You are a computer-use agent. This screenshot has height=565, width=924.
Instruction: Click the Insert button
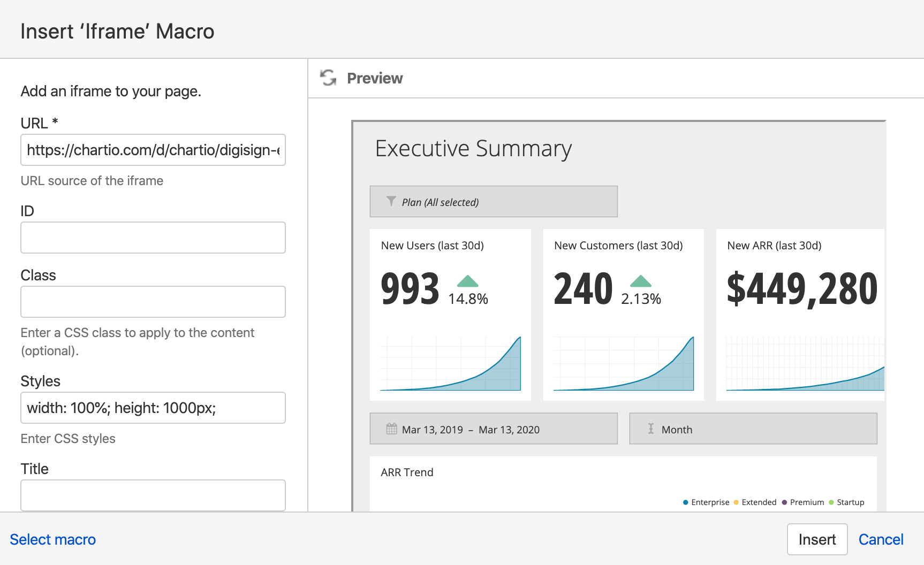(817, 539)
